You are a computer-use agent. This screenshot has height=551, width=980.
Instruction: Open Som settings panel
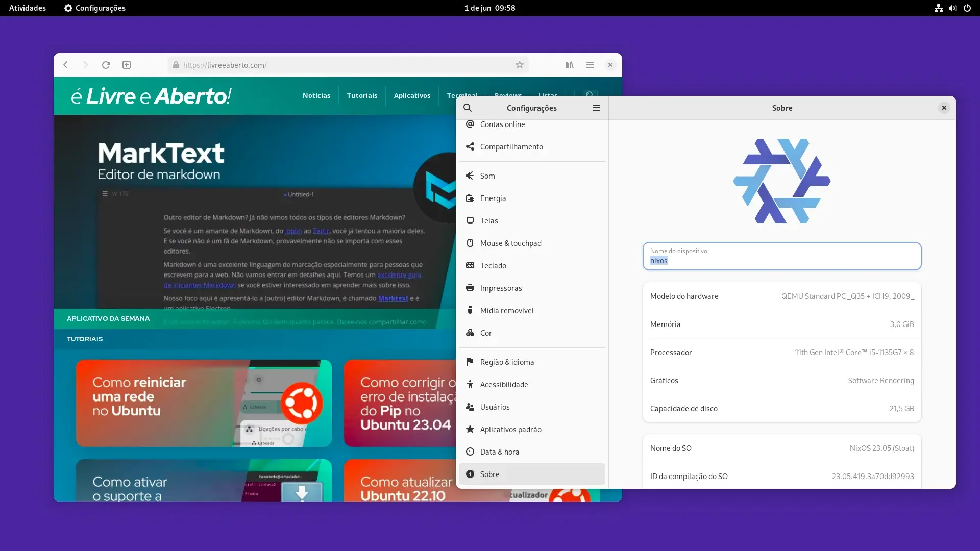tap(532, 176)
